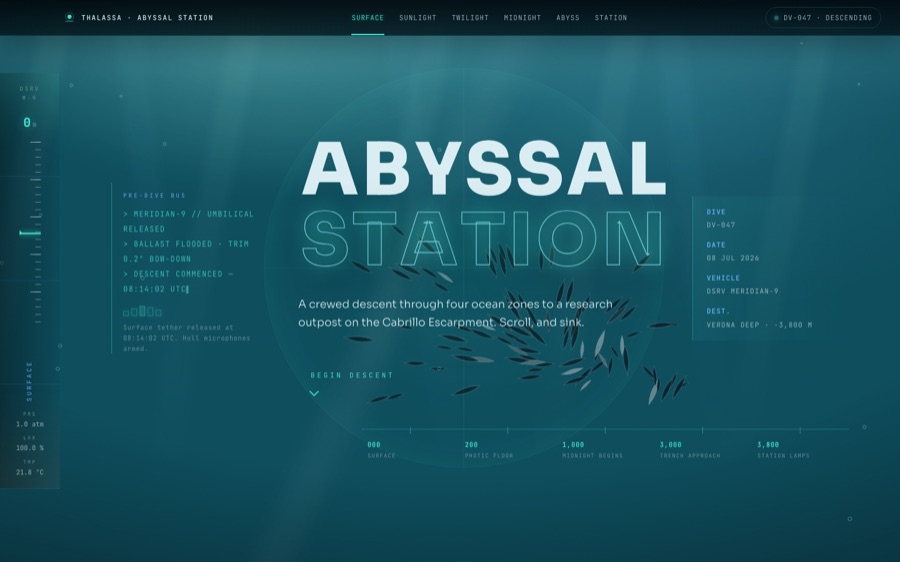Click the Ballast Flooded log line
This screenshot has height=562, width=900.
click(x=186, y=251)
